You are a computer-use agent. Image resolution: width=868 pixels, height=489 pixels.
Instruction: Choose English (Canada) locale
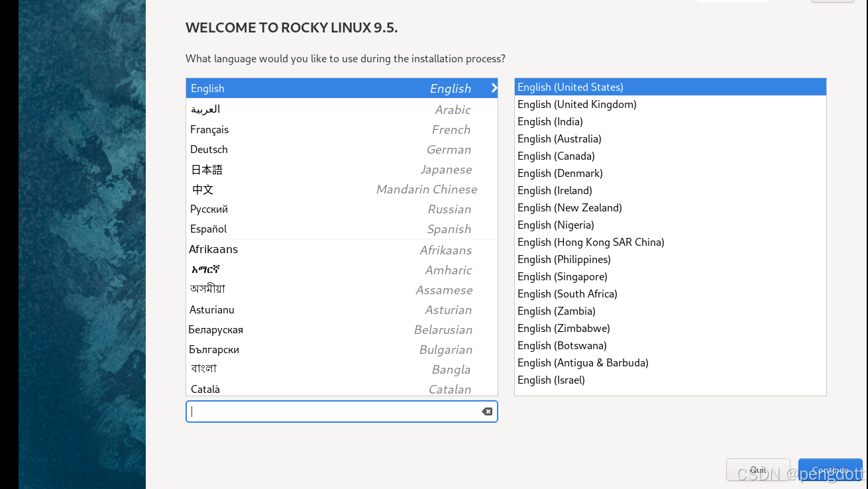click(671, 156)
